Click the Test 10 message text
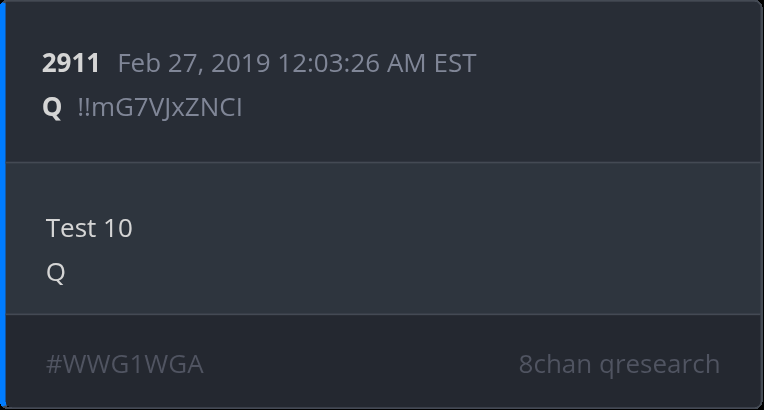 coord(89,228)
